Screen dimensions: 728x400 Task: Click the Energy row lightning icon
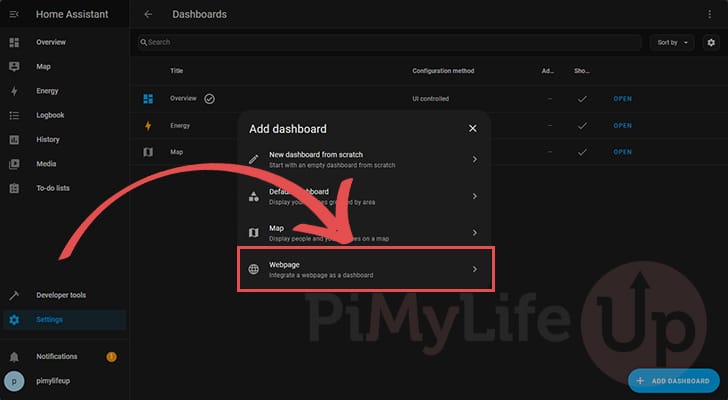(x=148, y=126)
